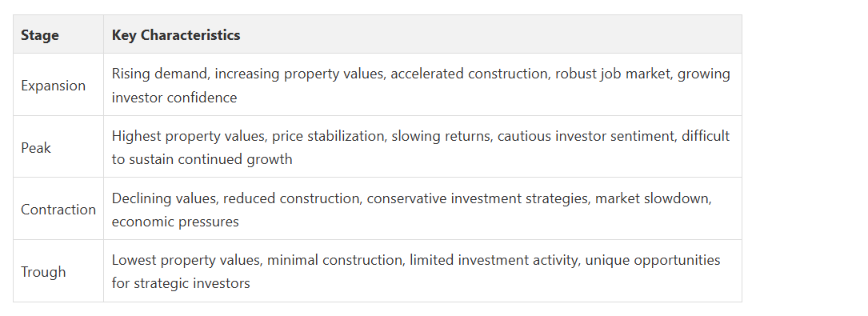Select the Expansion stage cell
This screenshot has height=316, width=868.
(x=58, y=85)
